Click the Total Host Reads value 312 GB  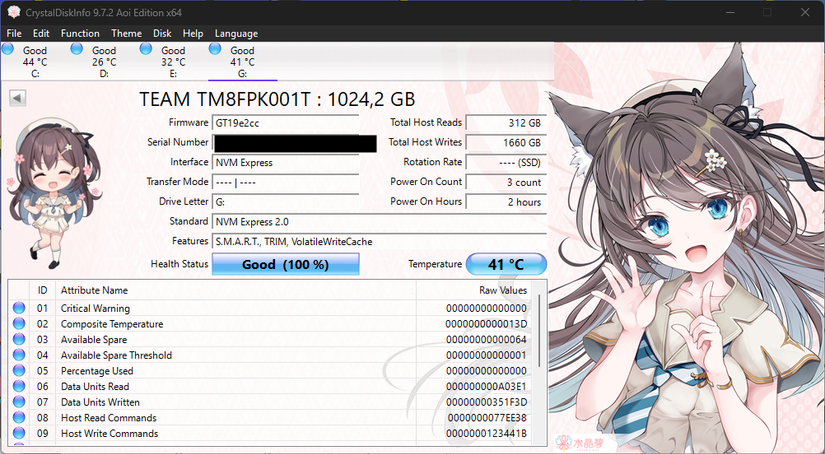tap(506, 123)
